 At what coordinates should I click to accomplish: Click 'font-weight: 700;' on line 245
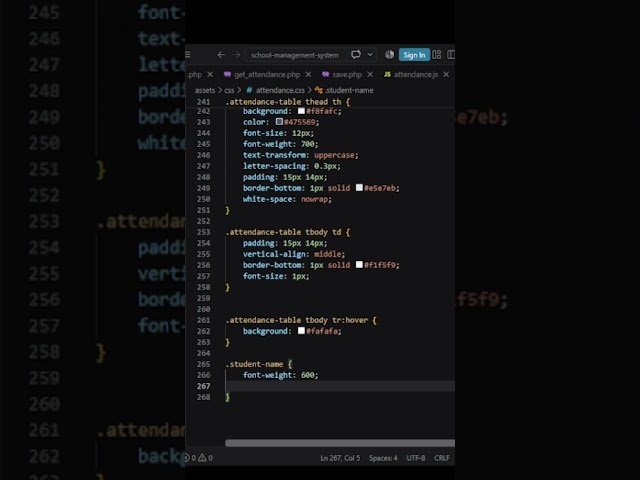tap(280, 144)
